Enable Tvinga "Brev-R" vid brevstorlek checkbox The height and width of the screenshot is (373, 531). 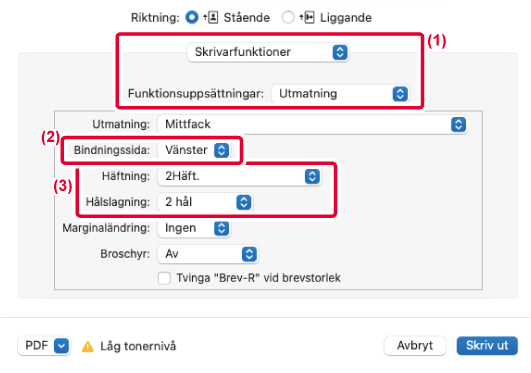[x=165, y=278]
